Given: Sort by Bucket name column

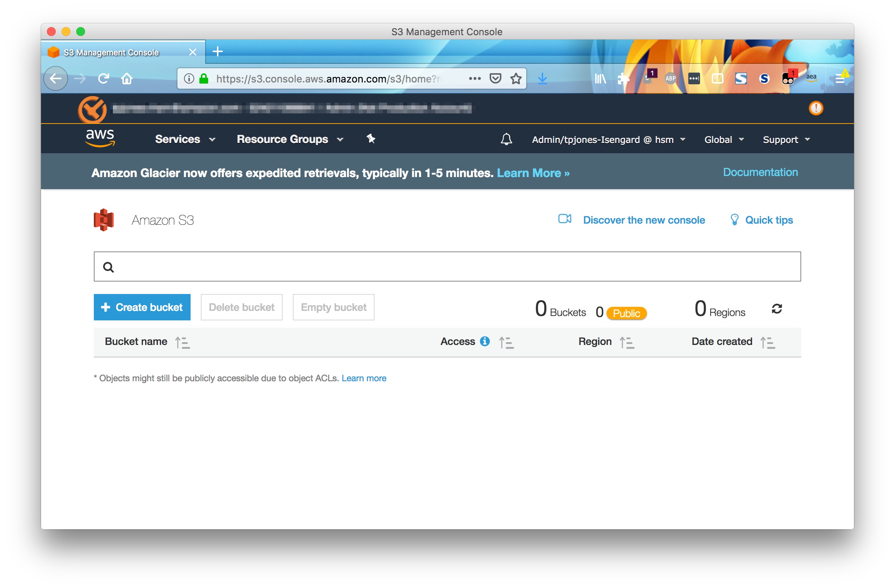Looking at the screenshot, I should [x=183, y=342].
